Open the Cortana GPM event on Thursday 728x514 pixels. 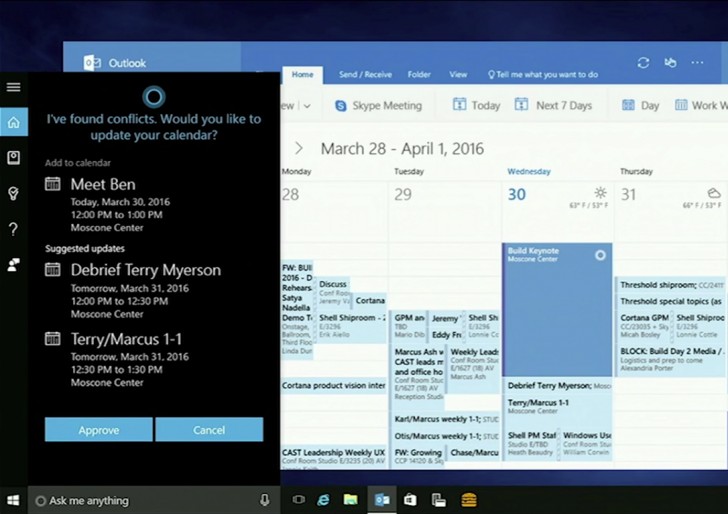pyautogui.click(x=644, y=325)
